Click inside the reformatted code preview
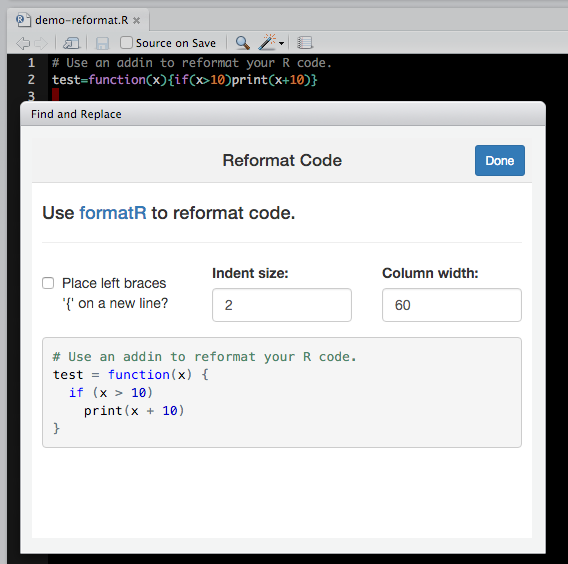 point(282,392)
